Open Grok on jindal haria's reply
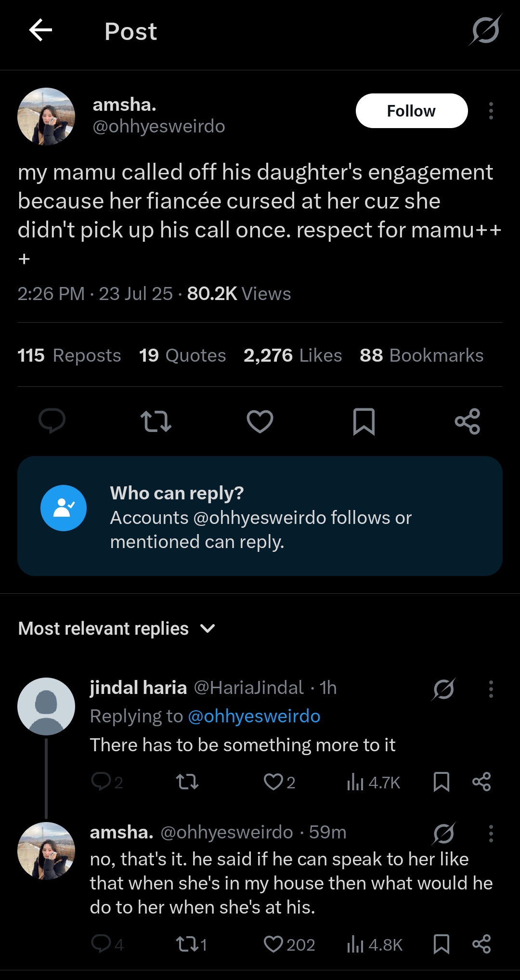The height and width of the screenshot is (980, 520). [443, 689]
